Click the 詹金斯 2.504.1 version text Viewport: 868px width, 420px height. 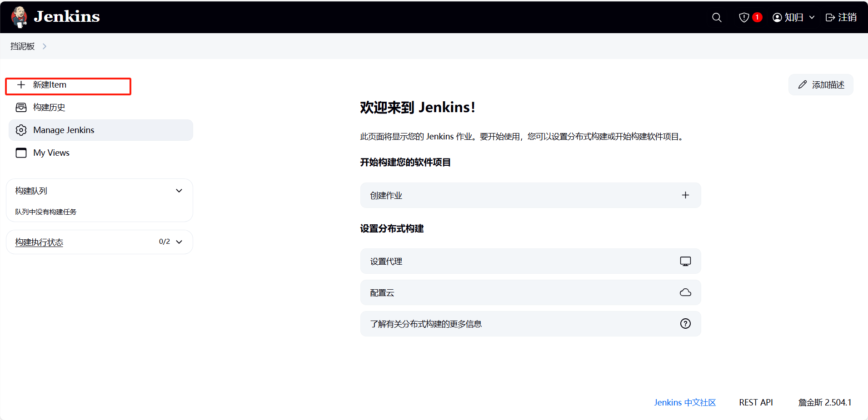tap(825, 403)
